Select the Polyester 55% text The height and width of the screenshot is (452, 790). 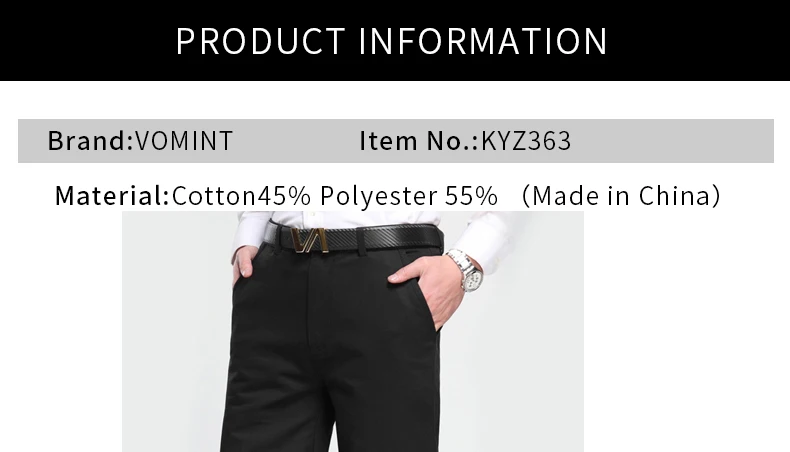pos(409,196)
